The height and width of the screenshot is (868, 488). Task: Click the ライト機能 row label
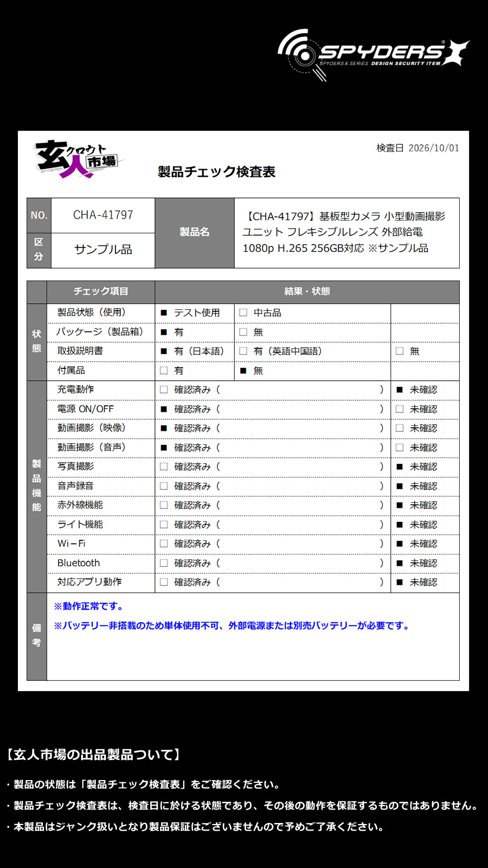(80, 525)
